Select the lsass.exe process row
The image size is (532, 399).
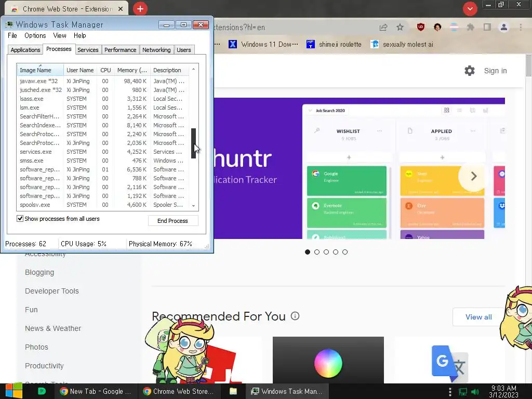[x=103, y=99]
